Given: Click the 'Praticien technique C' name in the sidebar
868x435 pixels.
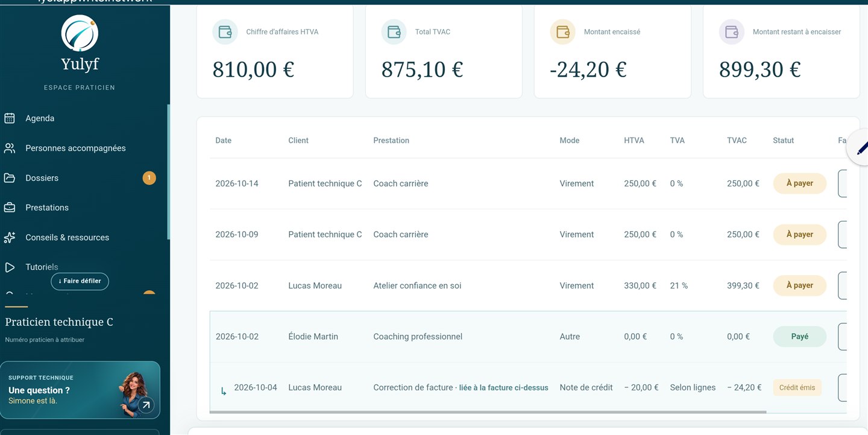Looking at the screenshot, I should point(59,322).
